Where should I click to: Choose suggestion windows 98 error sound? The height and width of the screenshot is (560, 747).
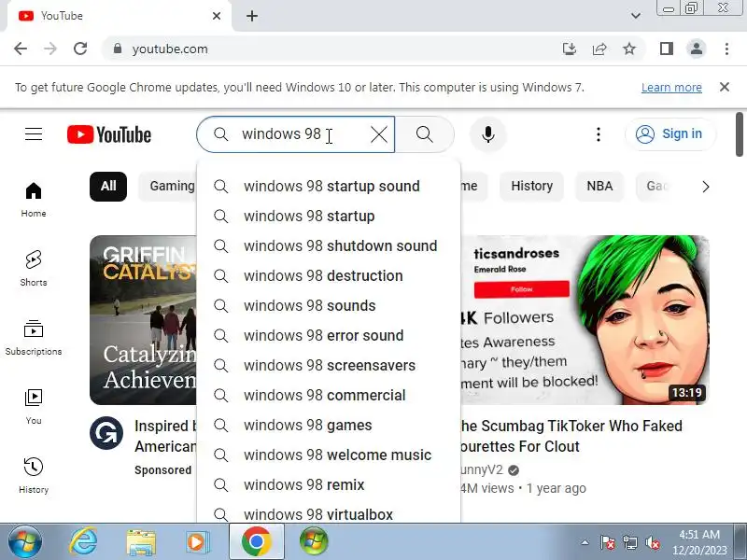pyautogui.click(x=329, y=336)
